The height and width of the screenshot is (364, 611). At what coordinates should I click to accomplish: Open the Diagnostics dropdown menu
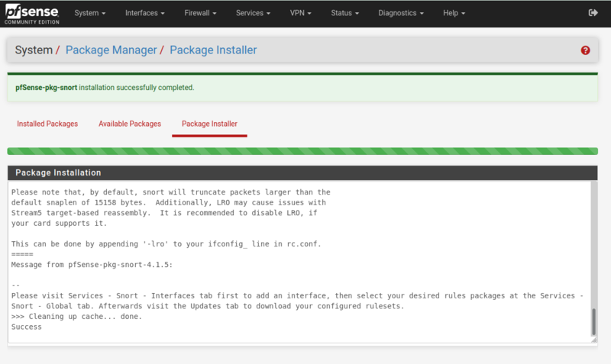click(x=401, y=13)
